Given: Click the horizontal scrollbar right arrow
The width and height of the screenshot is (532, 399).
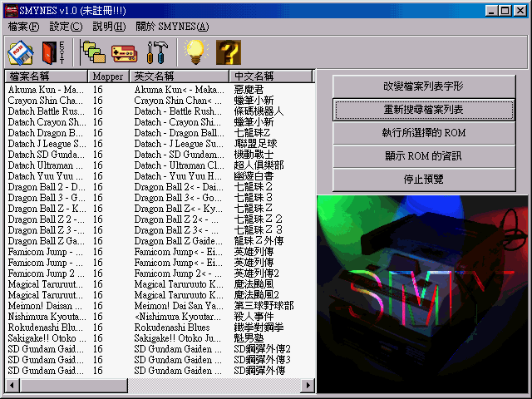Looking at the screenshot, I should 308,385.
